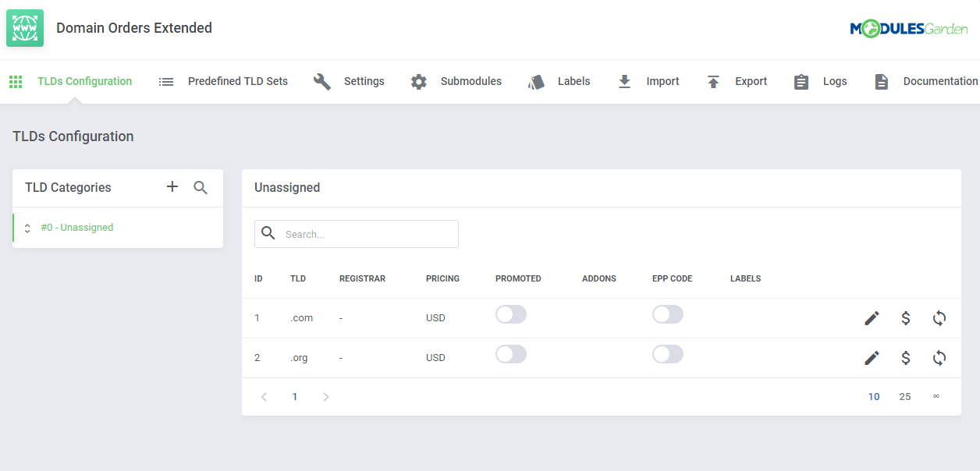Refresh the .com TLD with sync icon

click(939, 317)
